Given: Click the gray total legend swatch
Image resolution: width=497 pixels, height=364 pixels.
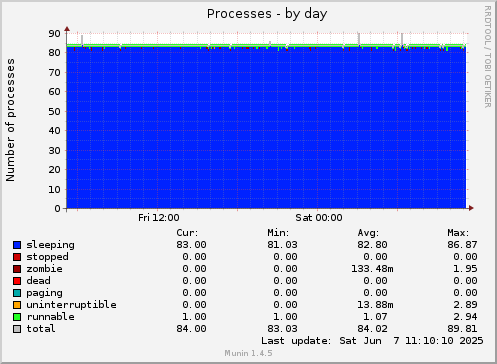Looking at the screenshot, I should click(17, 329).
